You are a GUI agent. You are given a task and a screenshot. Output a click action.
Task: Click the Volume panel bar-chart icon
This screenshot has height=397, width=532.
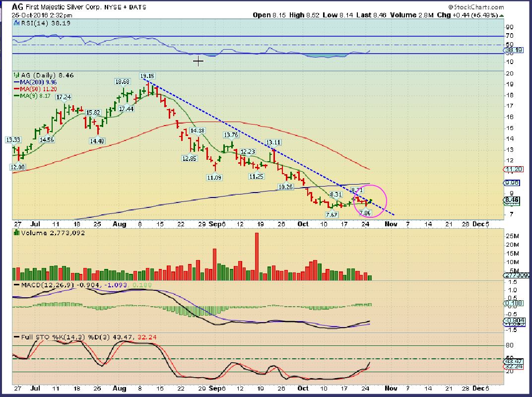coord(16,233)
